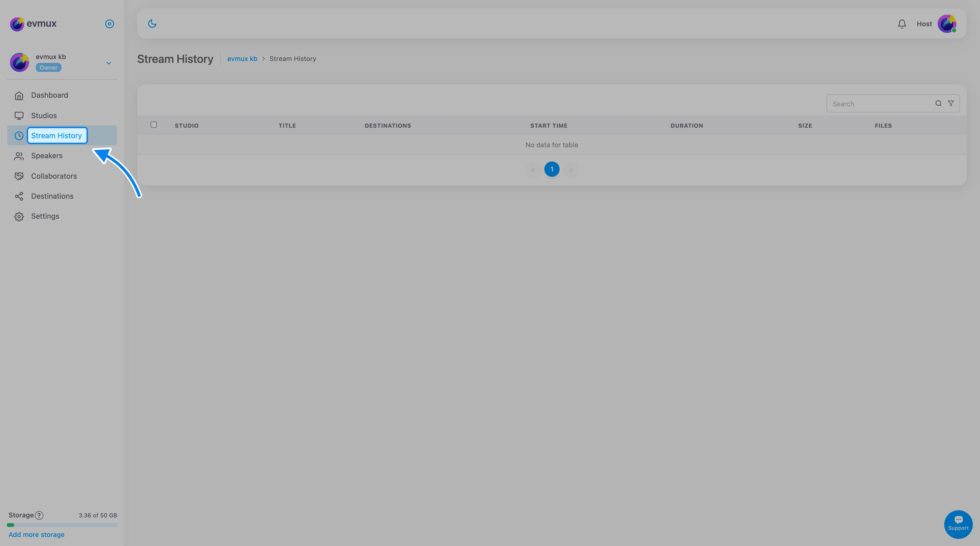Tick the select-all checkbox in table header
The height and width of the screenshot is (546, 980).
tap(154, 125)
